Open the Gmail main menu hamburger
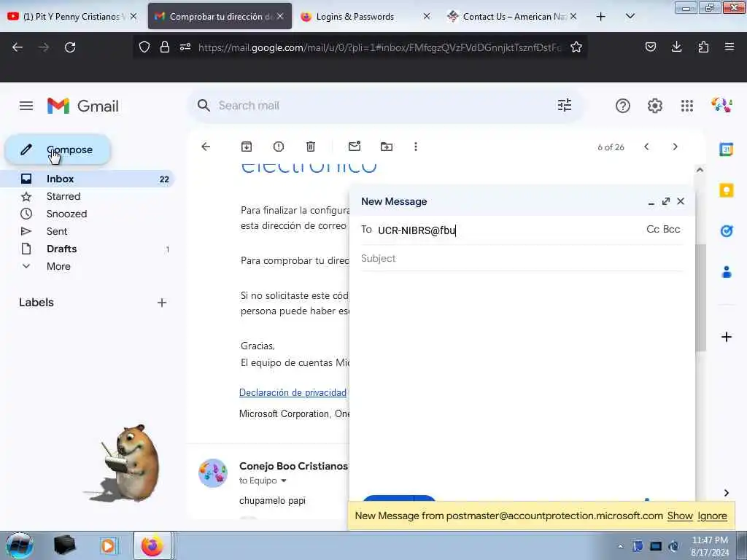Screen dimensions: 747x560 [26, 106]
